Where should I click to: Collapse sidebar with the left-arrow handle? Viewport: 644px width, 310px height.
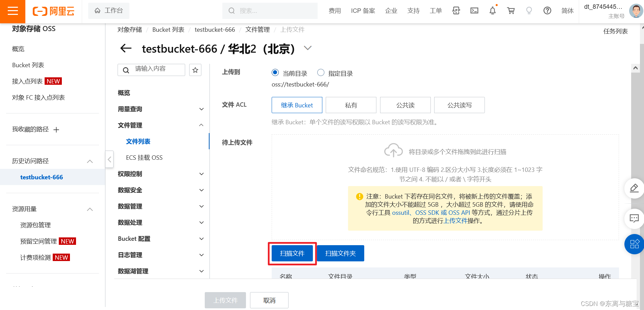[109, 159]
